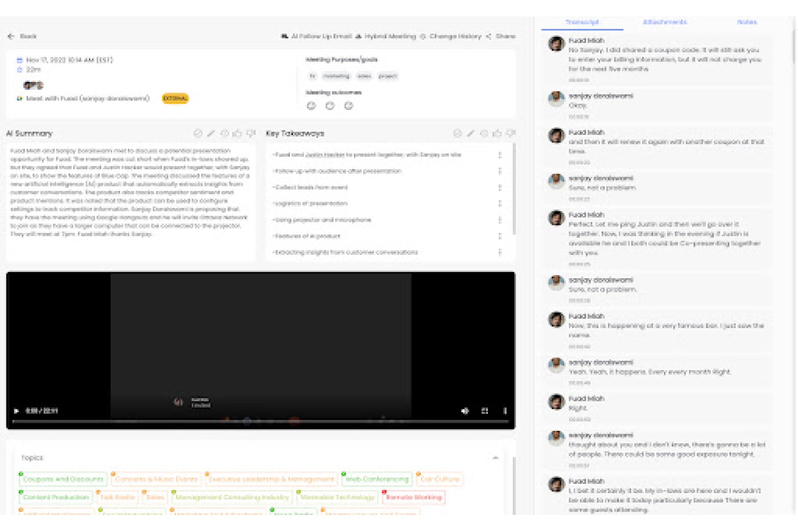This screenshot has width=798, height=532.
Task: Go back using the Back arrow
Action: click(x=22, y=36)
